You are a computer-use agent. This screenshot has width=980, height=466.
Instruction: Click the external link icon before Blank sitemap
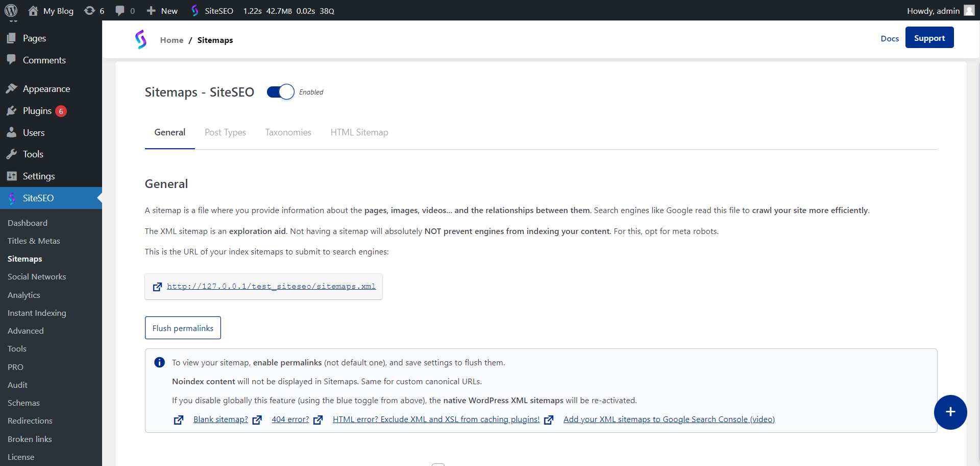point(179,420)
